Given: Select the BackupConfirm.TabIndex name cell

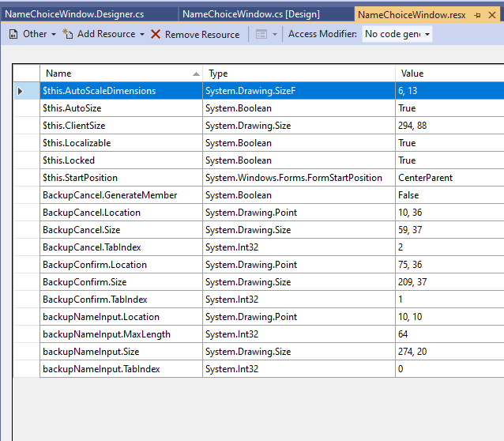Looking at the screenshot, I should 121,300.
